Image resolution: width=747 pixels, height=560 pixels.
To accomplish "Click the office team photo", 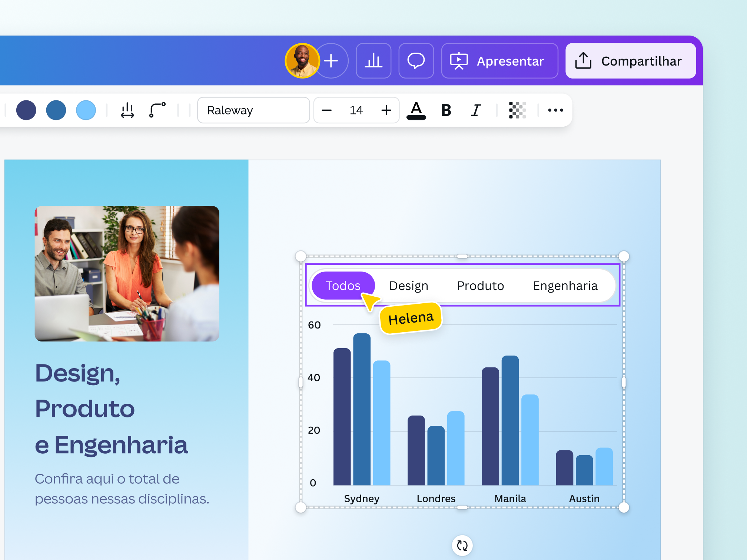I will point(127,273).
